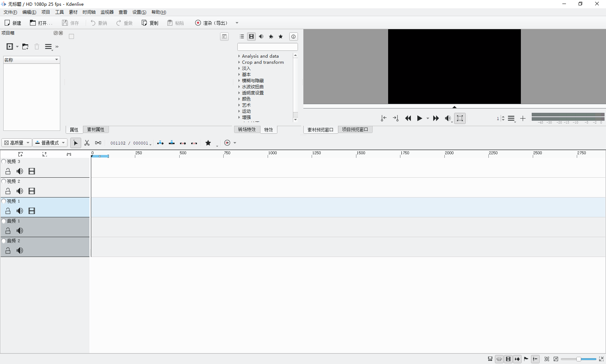Click the plus icon beside audio meter

coord(523,118)
